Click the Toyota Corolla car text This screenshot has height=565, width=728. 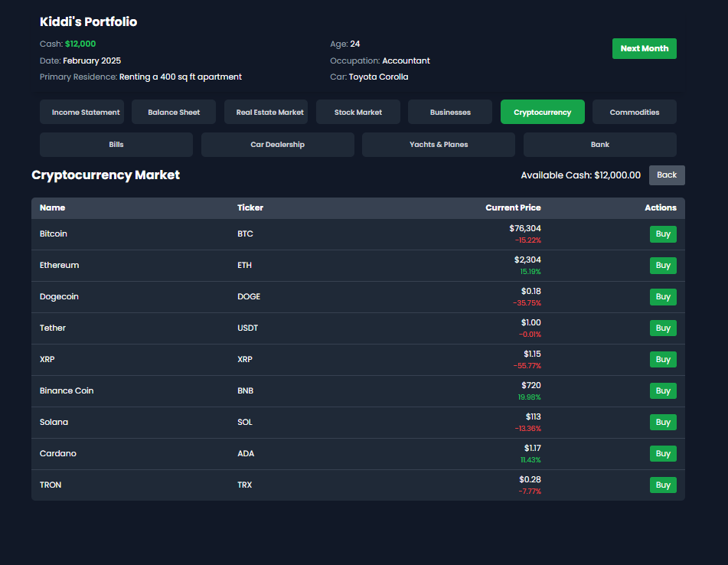[378, 77]
